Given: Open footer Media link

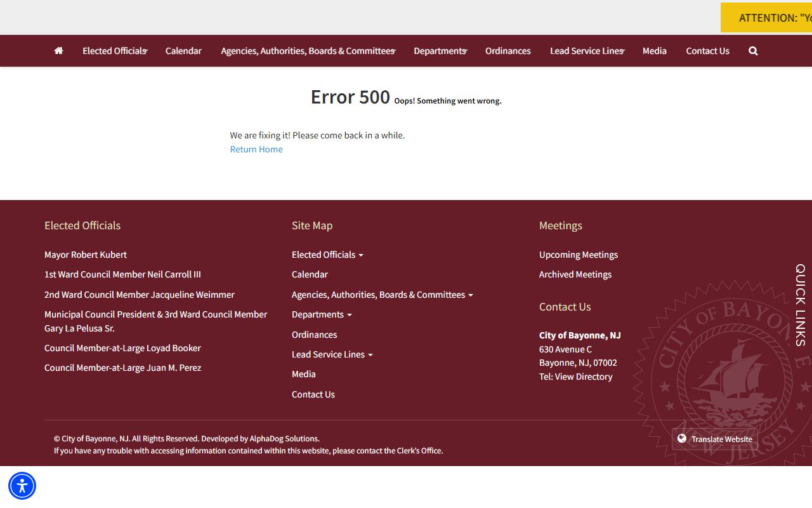Looking at the screenshot, I should 304,374.
